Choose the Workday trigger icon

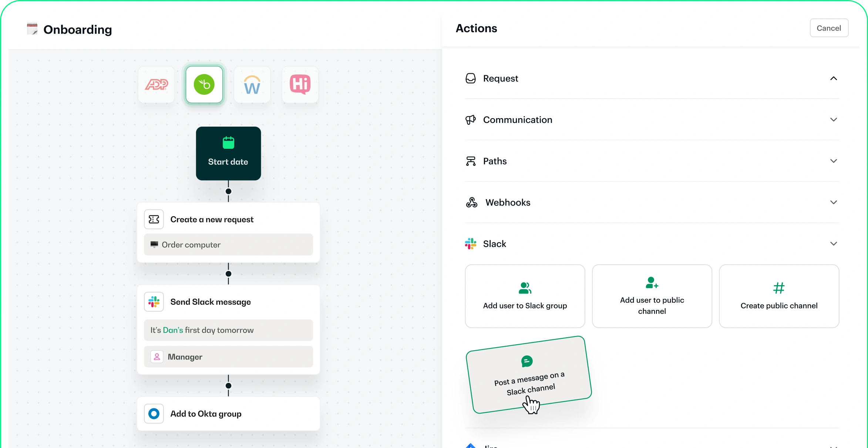click(252, 84)
